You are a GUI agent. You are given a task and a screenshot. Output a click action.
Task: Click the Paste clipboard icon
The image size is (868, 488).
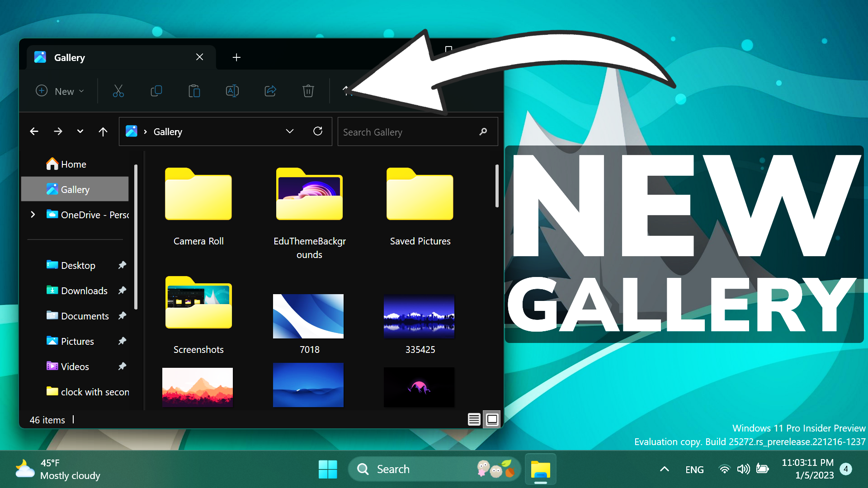pos(194,91)
